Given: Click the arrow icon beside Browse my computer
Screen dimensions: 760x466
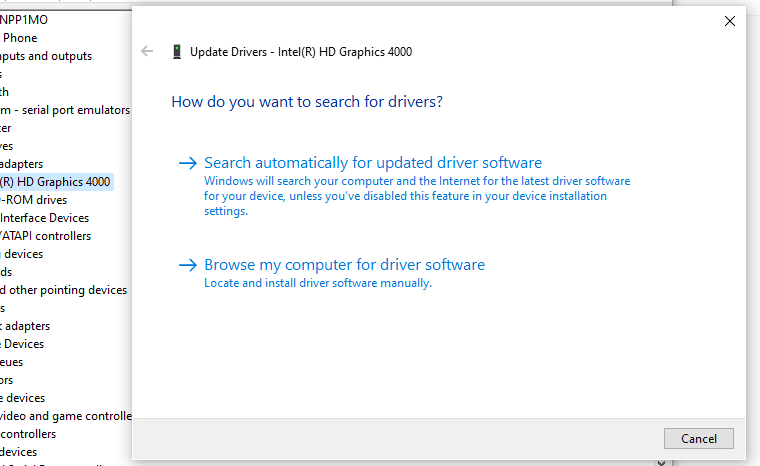Looking at the screenshot, I should (188, 265).
